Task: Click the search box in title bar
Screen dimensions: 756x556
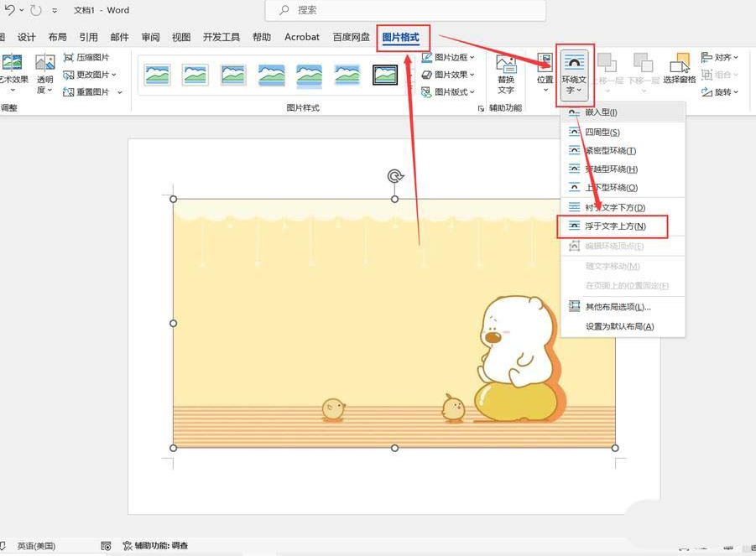Action: pyautogui.click(x=405, y=10)
